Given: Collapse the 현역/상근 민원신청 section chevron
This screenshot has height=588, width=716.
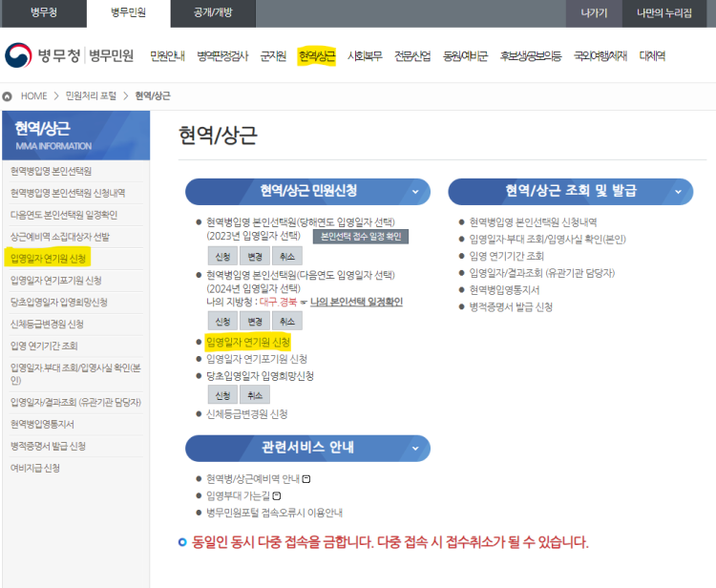Looking at the screenshot, I should click(414, 192).
